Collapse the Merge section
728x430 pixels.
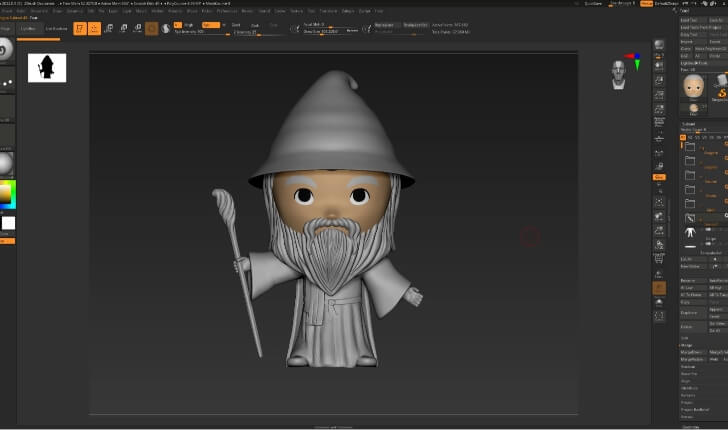pyautogui.click(x=687, y=345)
